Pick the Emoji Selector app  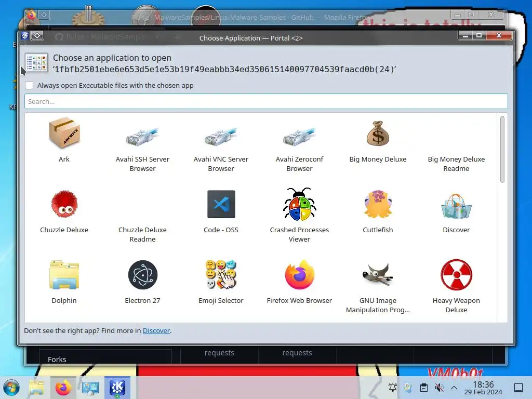[221, 281]
